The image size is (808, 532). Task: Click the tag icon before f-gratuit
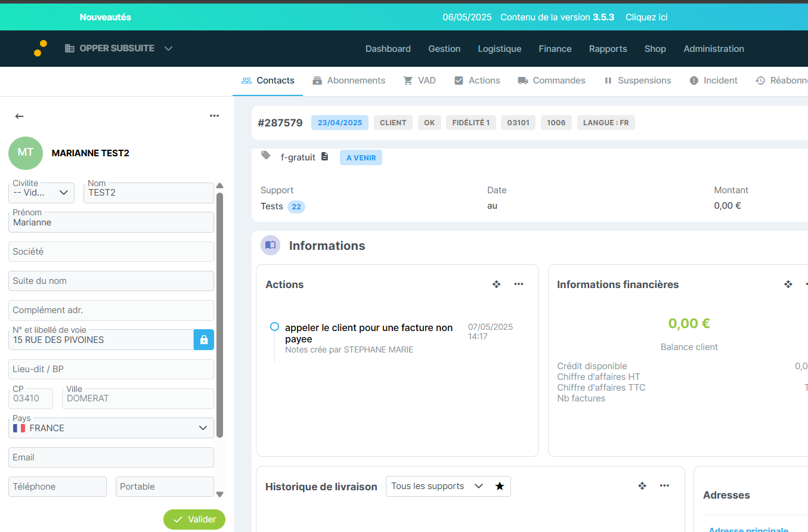click(266, 156)
